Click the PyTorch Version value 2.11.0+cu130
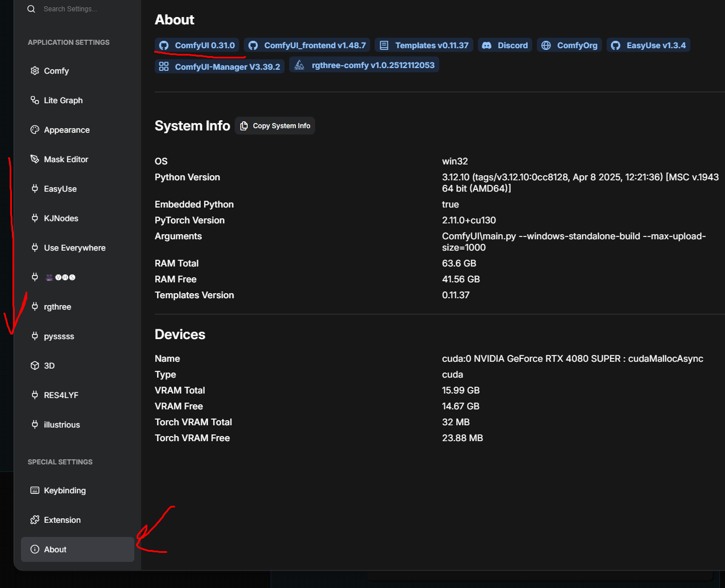 (469, 220)
